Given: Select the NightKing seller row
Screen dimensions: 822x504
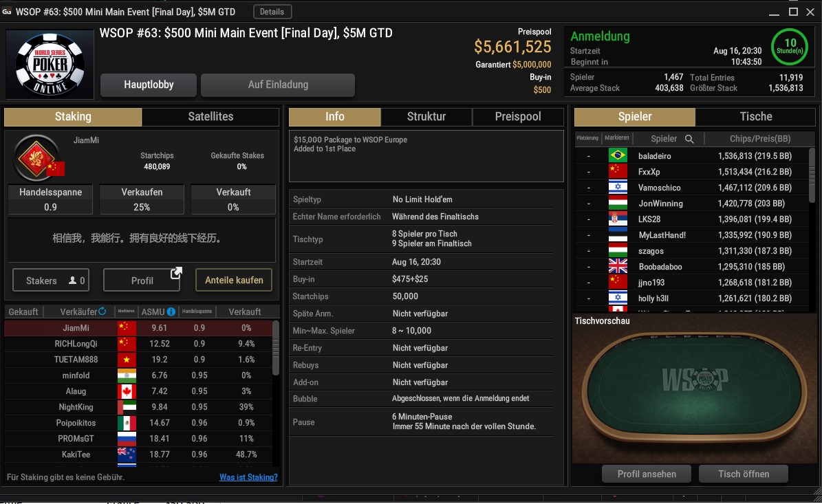Looking at the screenshot, I should tap(138, 407).
